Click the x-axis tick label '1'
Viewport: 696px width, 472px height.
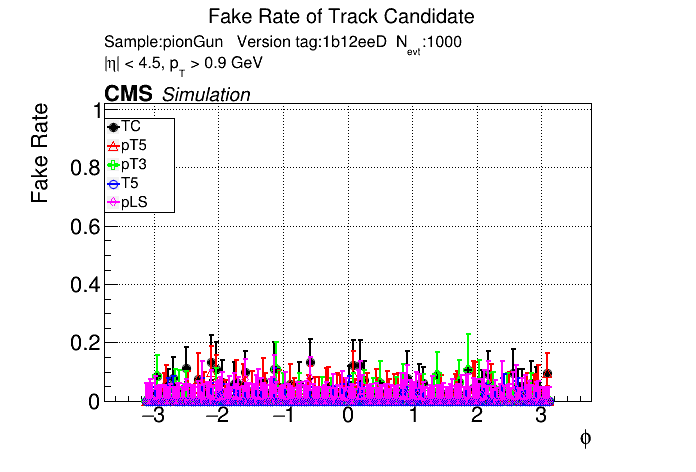point(414,416)
